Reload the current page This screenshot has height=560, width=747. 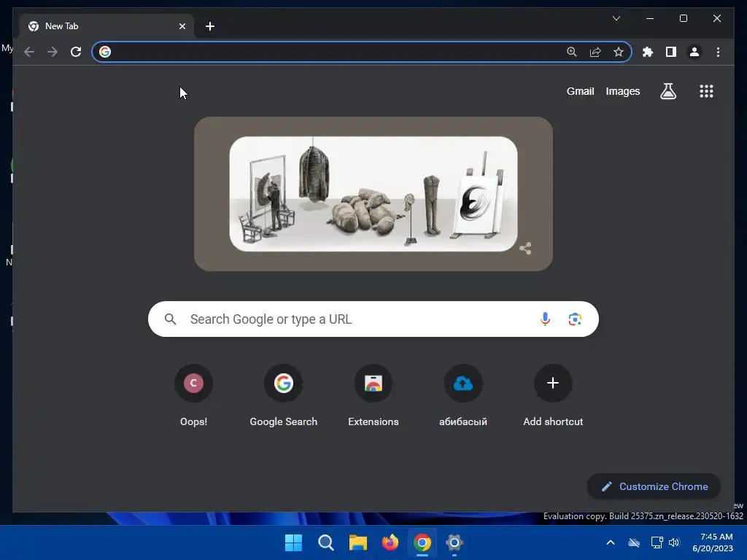pos(76,52)
